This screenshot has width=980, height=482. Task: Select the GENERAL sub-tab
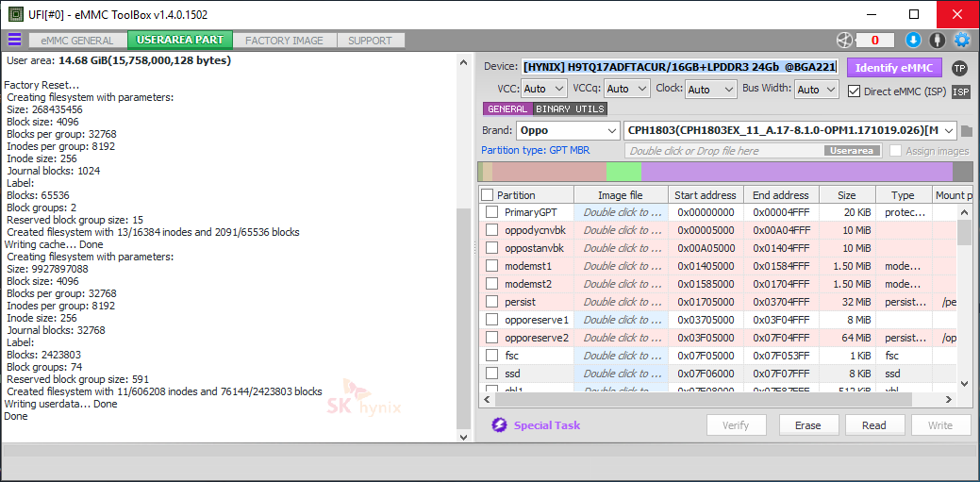tap(507, 108)
